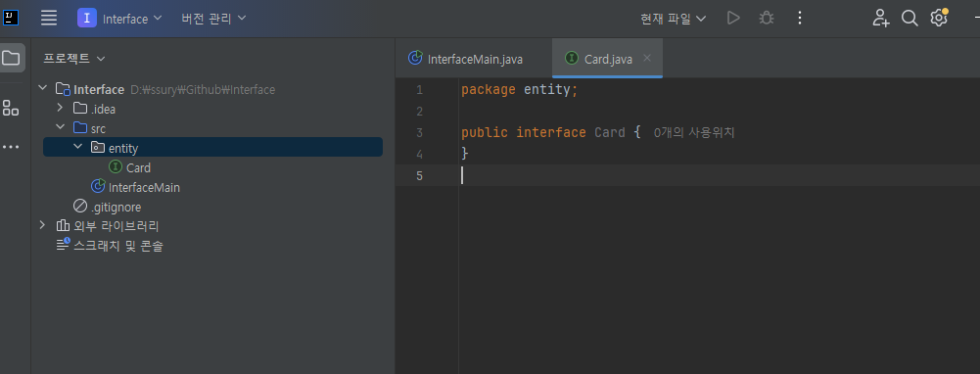The height and width of the screenshot is (374, 980).
Task: Click the InterfaceMain class icon in tree
Action: pos(98,186)
